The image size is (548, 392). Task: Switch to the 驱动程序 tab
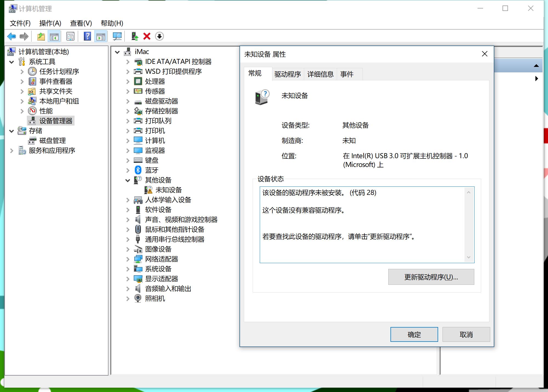(x=287, y=74)
